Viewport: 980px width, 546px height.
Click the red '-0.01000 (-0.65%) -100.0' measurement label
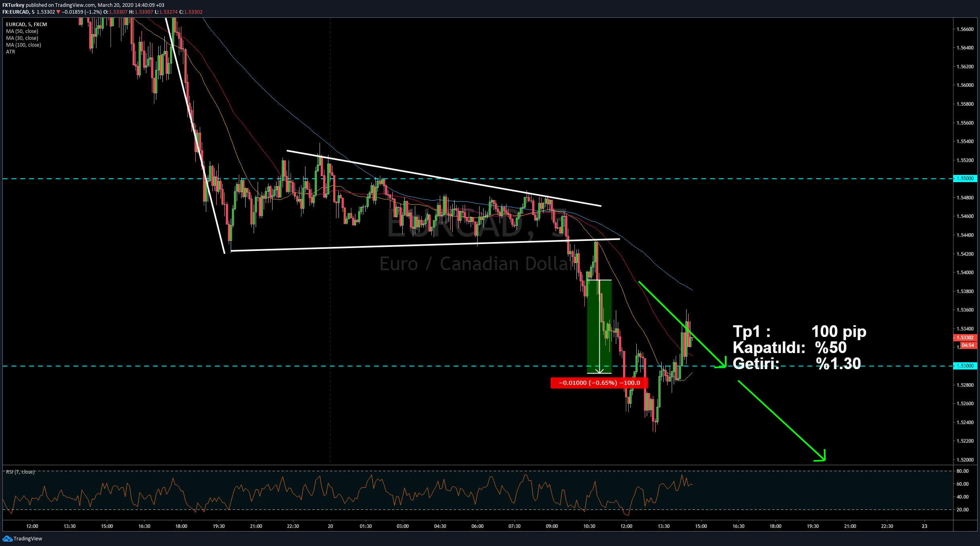[x=599, y=383]
